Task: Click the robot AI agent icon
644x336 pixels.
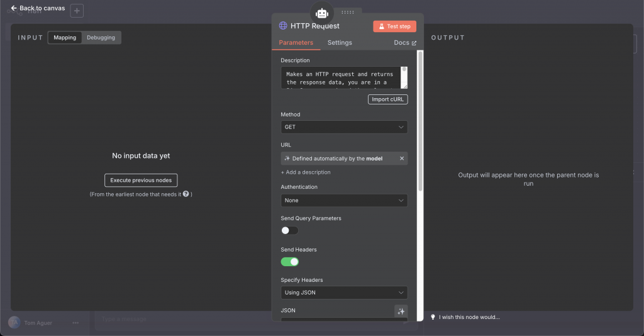Action: point(322,13)
